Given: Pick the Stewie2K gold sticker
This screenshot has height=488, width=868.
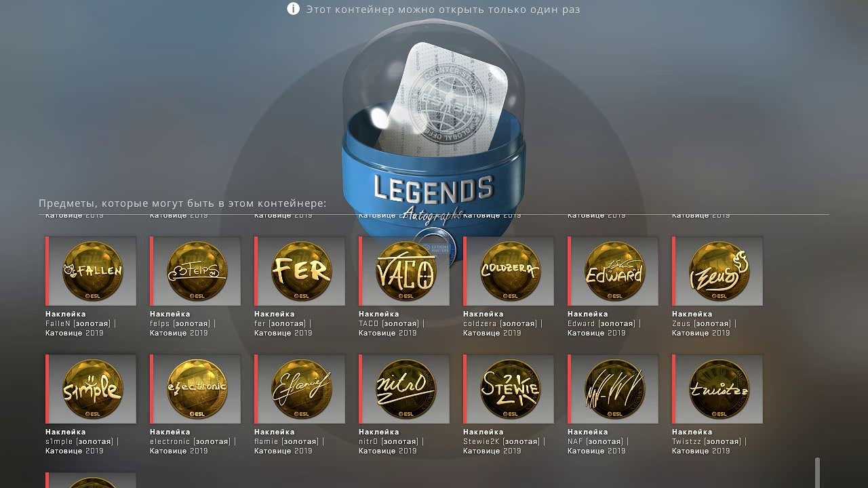Looking at the screenshot, I should [509, 389].
